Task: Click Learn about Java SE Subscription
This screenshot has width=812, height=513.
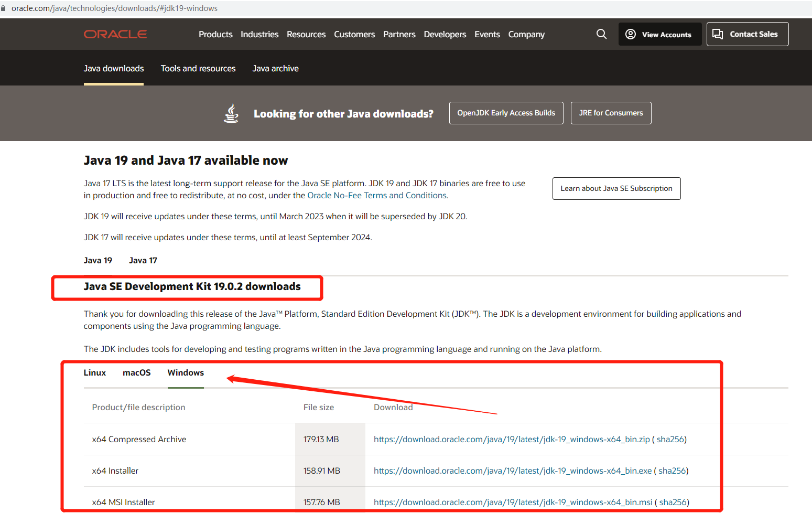Action: pyautogui.click(x=616, y=188)
